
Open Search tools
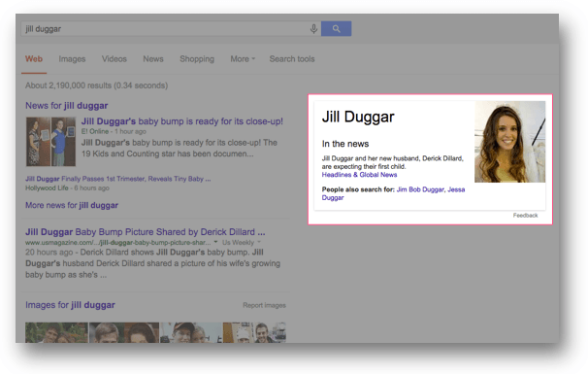[x=292, y=59]
